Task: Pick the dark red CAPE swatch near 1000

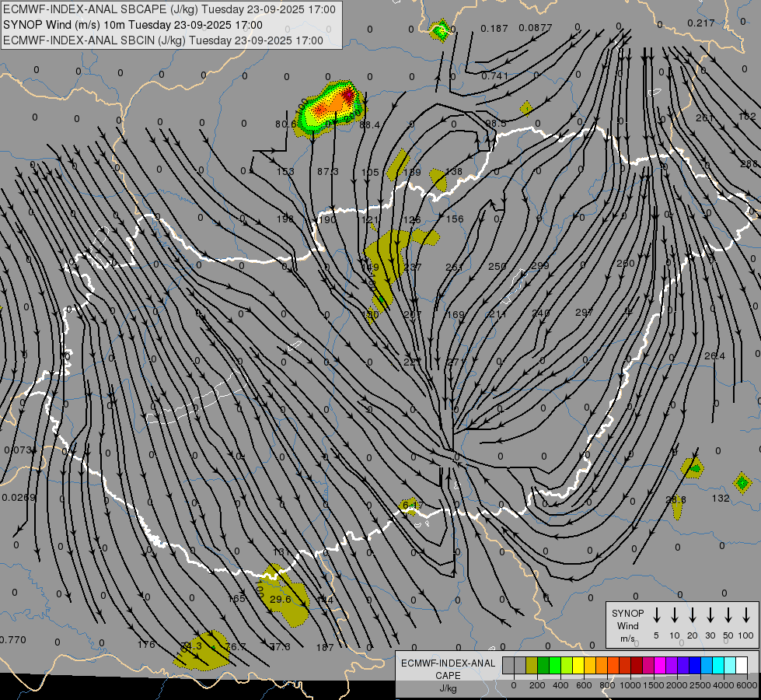Action: pyautogui.click(x=637, y=665)
